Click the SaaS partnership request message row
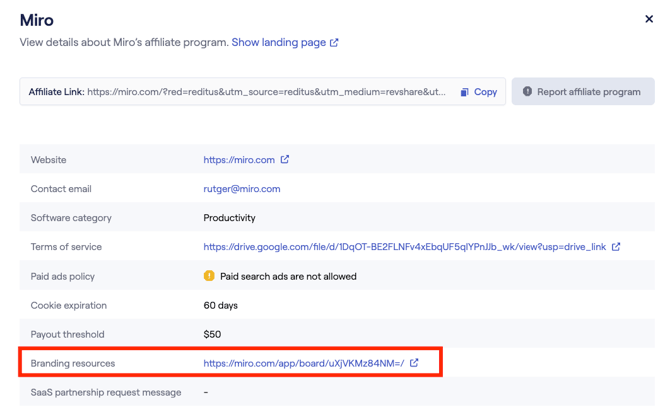This screenshot has height=412, width=670. click(x=106, y=392)
